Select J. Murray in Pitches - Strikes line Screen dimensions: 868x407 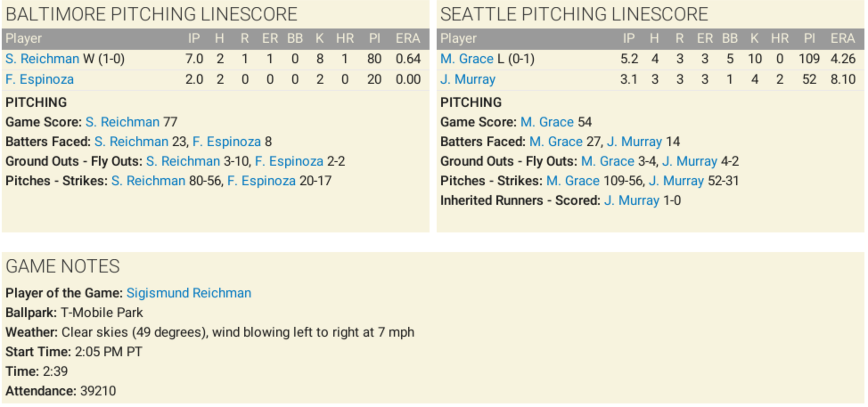676,181
